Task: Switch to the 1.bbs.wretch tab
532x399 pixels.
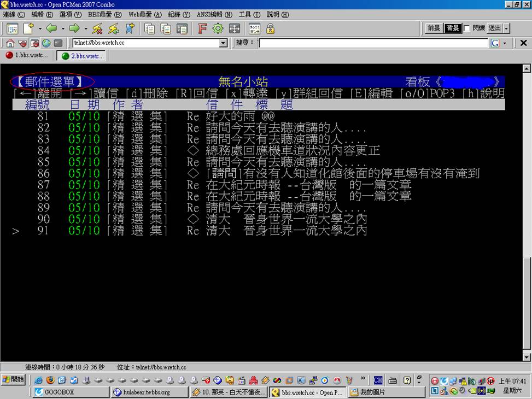Action: [x=27, y=56]
